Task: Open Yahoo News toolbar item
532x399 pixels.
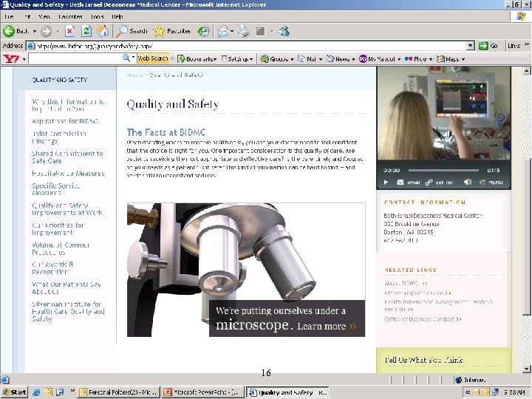Action: (x=341, y=58)
